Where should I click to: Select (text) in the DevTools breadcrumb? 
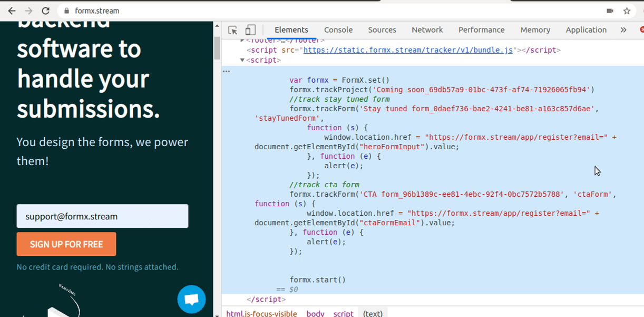coord(373,313)
